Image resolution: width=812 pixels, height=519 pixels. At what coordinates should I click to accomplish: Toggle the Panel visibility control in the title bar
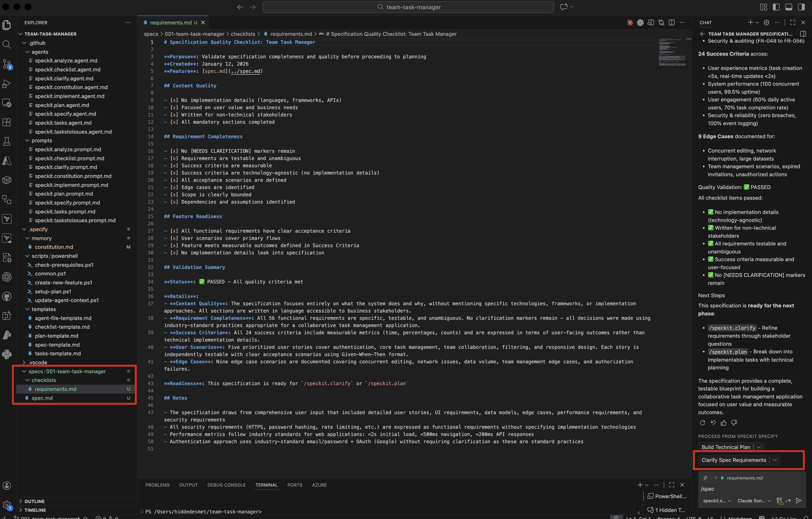(789, 7)
